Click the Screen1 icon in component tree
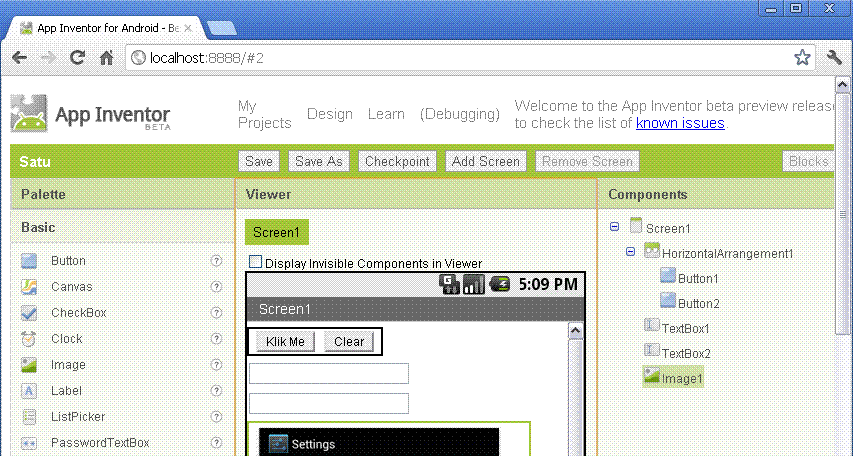853x456 pixels. tap(635, 226)
